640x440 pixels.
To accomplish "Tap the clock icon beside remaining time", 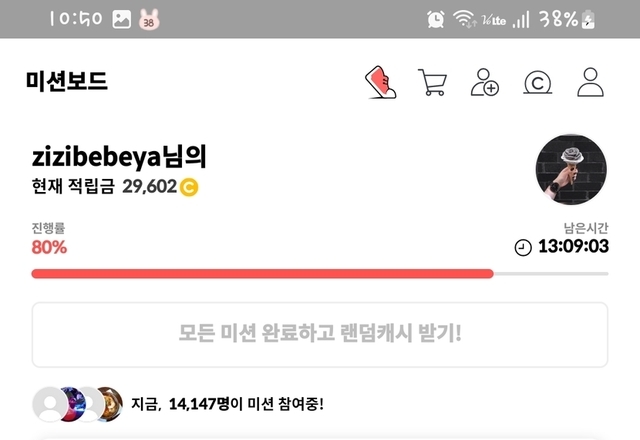I will (523, 247).
